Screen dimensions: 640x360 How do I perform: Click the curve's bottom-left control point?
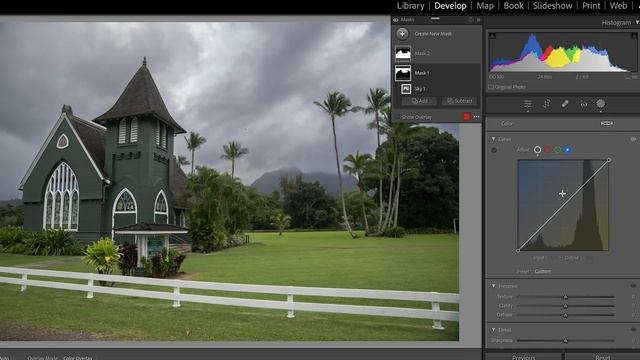point(518,250)
